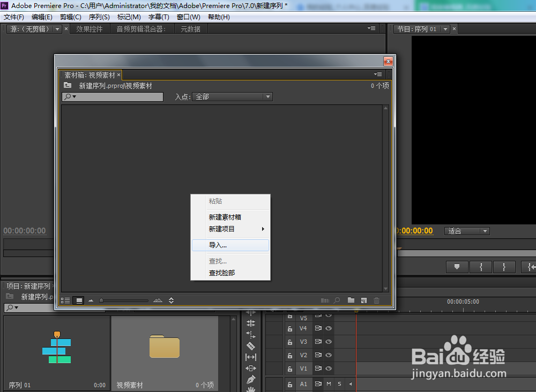536x392 pixels.
Task: Click the Find magnifier icon in bin footer
Action: (337, 300)
